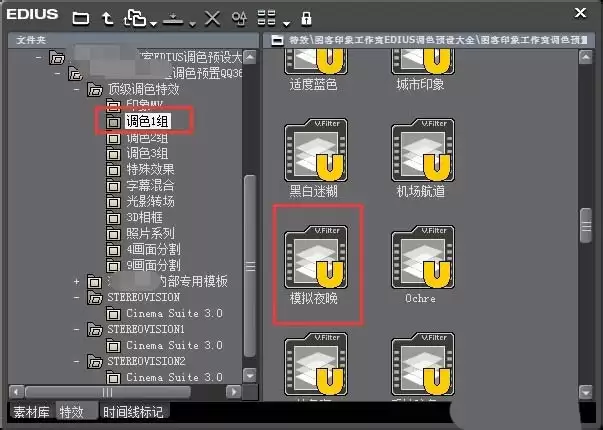Expand the 内部专用模板 folder

coord(77,282)
